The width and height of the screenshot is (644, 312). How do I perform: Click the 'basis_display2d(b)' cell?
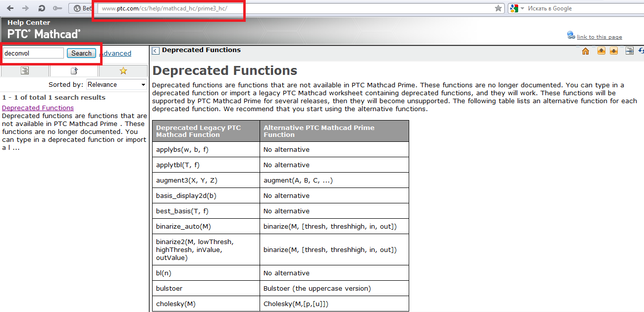coord(206,195)
